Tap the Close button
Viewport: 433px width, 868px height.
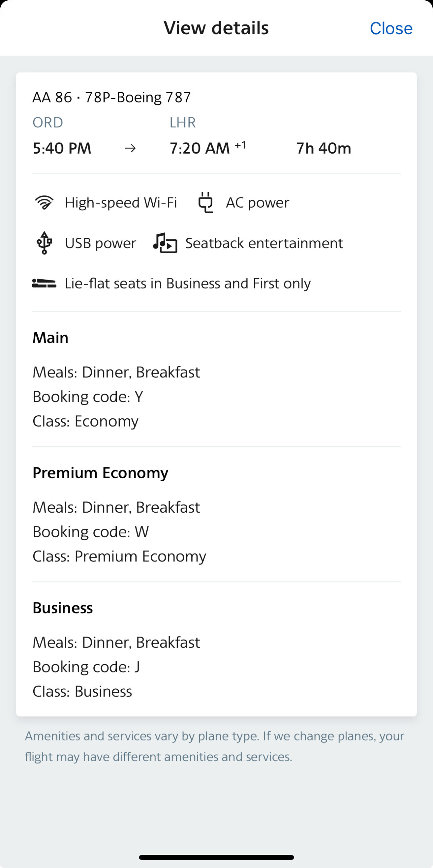coord(391,28)
